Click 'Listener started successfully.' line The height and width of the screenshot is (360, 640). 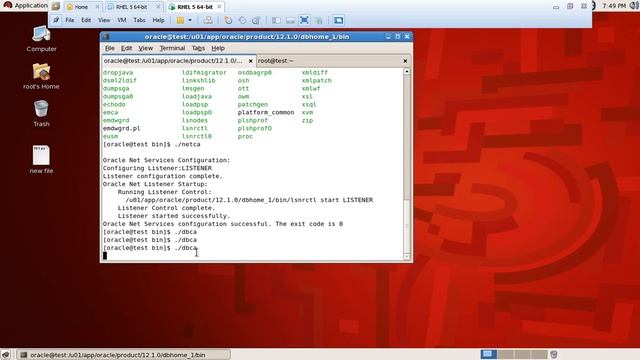coord(173,216)
